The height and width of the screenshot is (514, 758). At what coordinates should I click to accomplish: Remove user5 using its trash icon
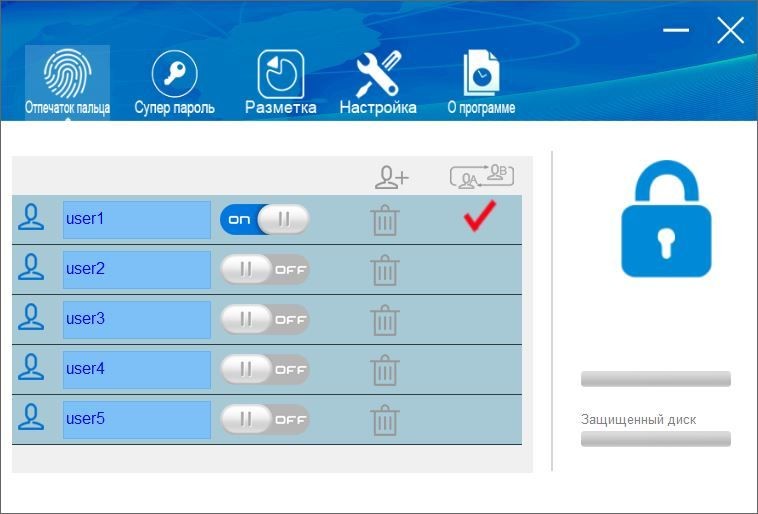[x=385, y=420]
